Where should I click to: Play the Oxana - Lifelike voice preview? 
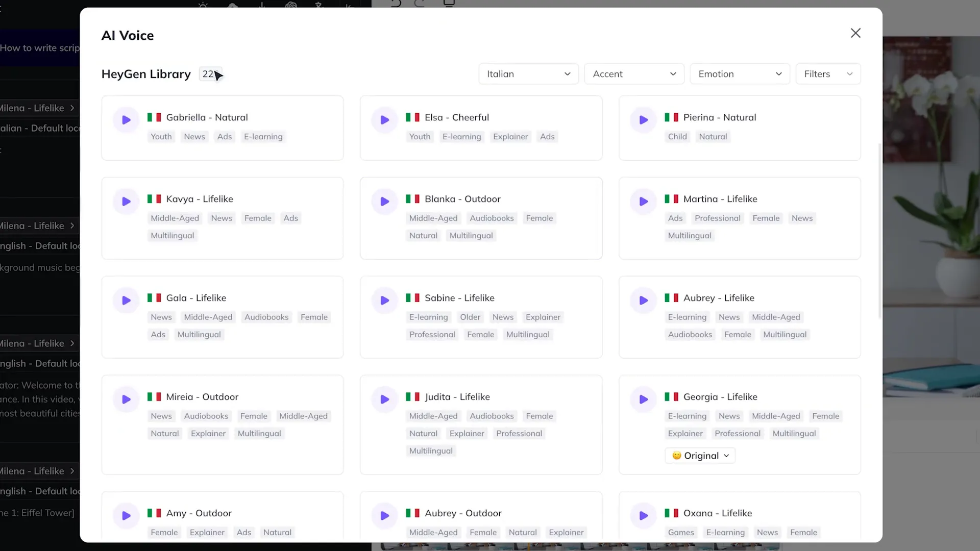[644, 516]
